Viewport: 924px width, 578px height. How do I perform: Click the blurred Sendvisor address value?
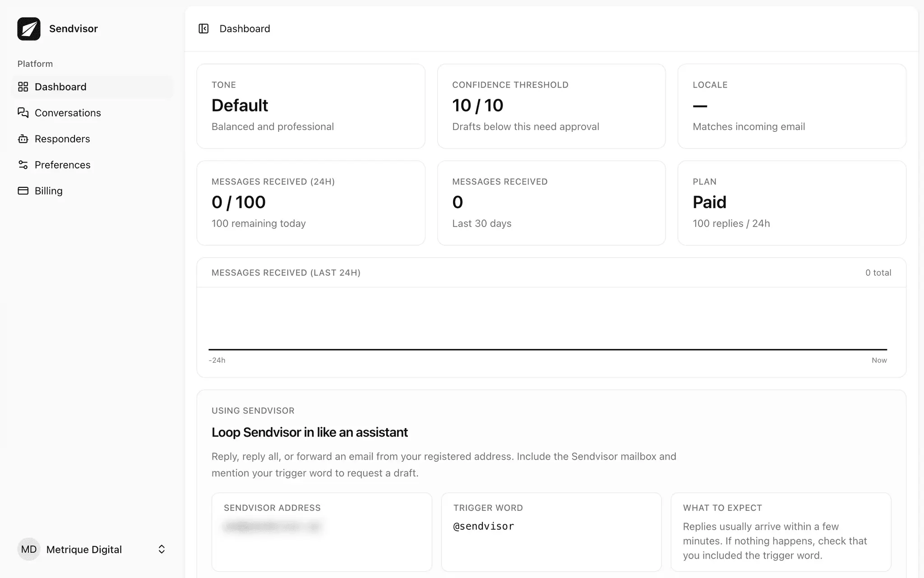272,527
